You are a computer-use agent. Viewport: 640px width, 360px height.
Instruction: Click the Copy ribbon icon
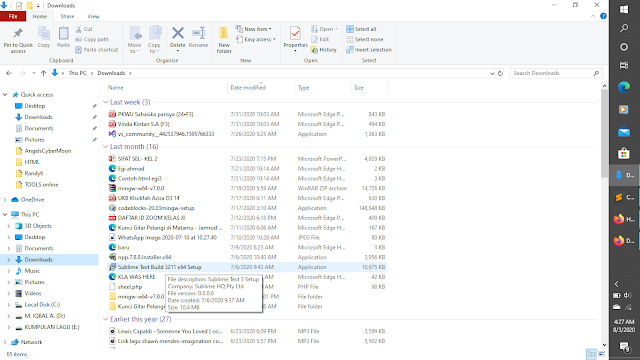[x=44, y=38]
